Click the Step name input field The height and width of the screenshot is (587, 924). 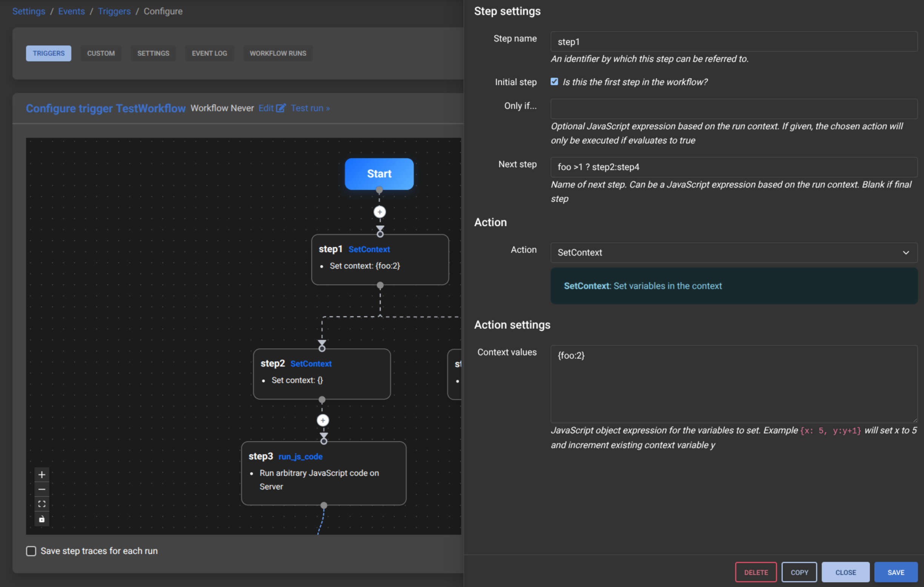pyautogui.click(x=734, y=42)
